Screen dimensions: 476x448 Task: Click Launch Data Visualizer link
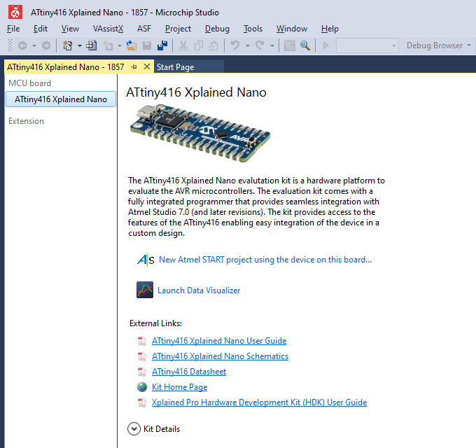[199, 290]
